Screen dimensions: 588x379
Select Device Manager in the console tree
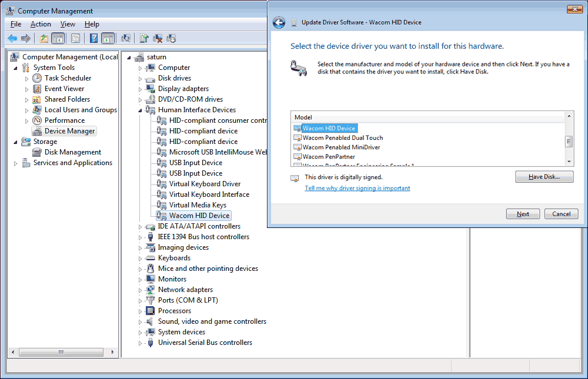click(x=70, y=131)
